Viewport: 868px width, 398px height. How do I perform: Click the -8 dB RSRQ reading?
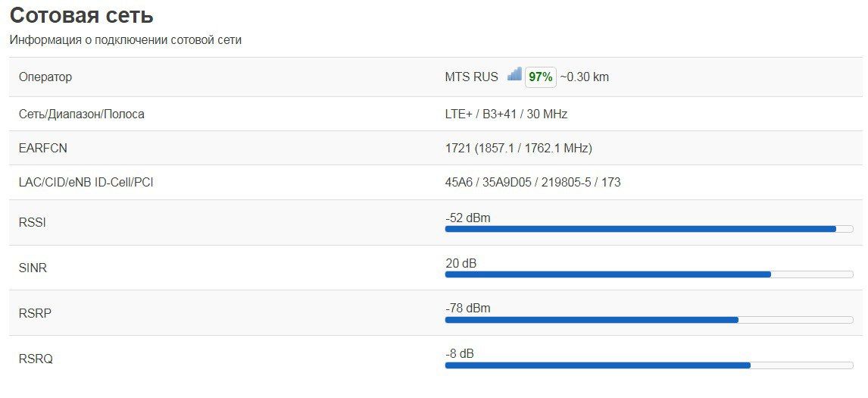(459, 354)
